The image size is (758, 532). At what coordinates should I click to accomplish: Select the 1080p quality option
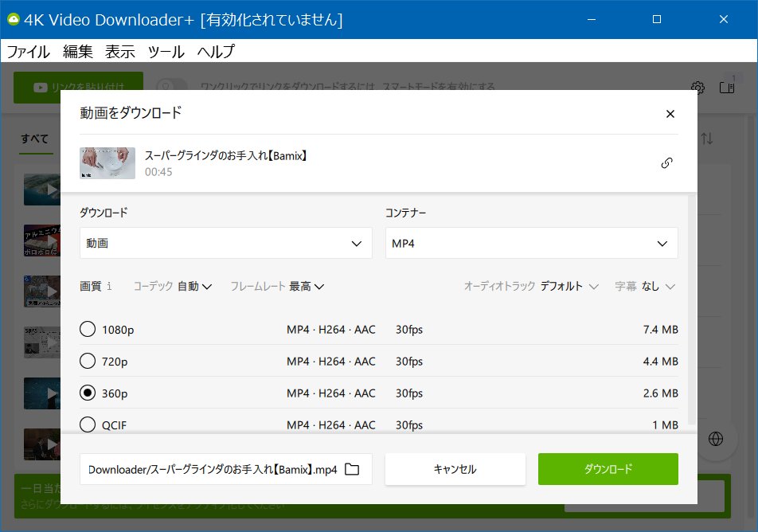click(x=88, y=329)
